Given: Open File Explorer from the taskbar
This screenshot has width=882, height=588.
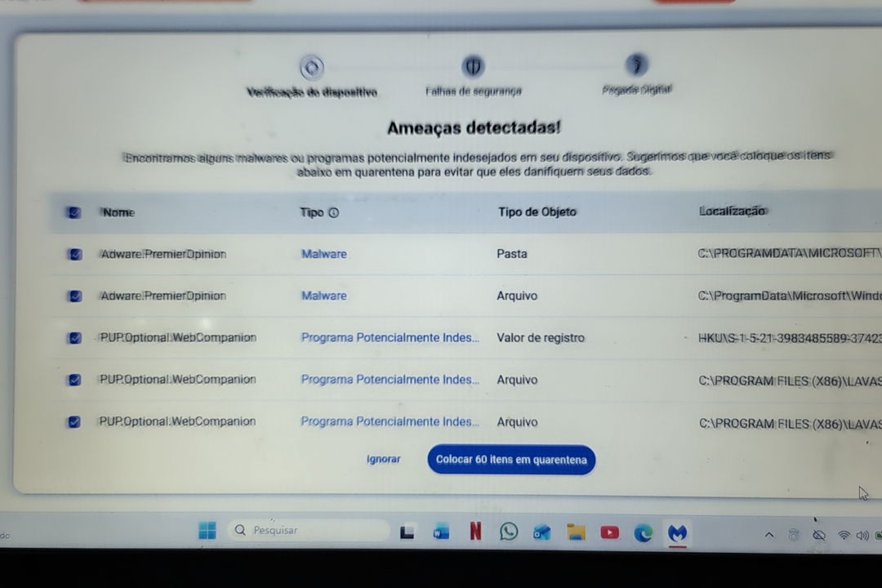Looking at the screenshot, I should coord(576,532).
